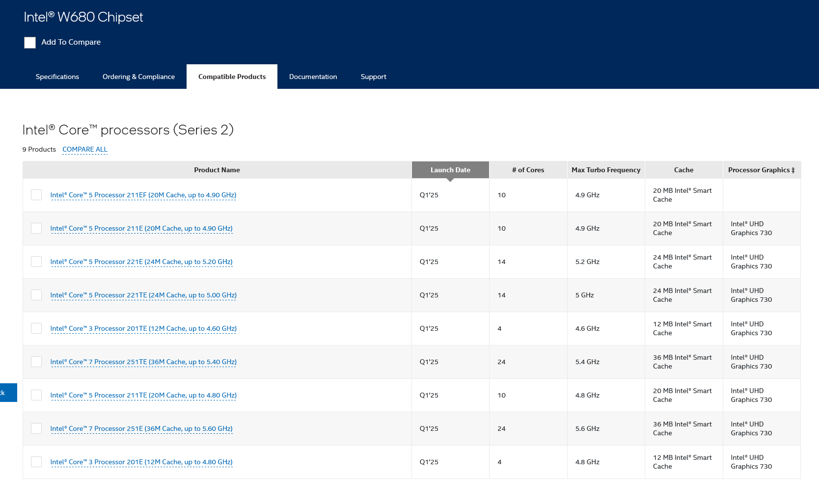
Task: Click the 9 Products count text
Action: [39, 149]
